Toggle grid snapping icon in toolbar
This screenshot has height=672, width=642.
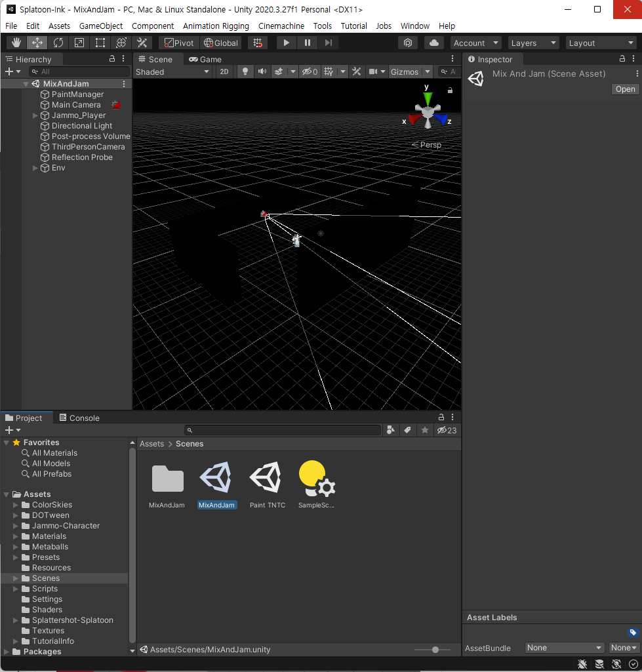[x=258, y=43]
